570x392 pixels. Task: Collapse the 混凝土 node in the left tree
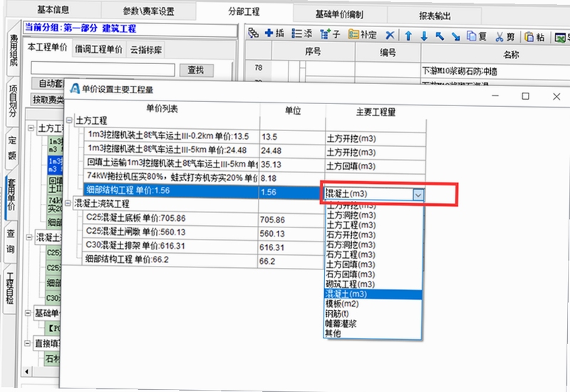point(29,237)
